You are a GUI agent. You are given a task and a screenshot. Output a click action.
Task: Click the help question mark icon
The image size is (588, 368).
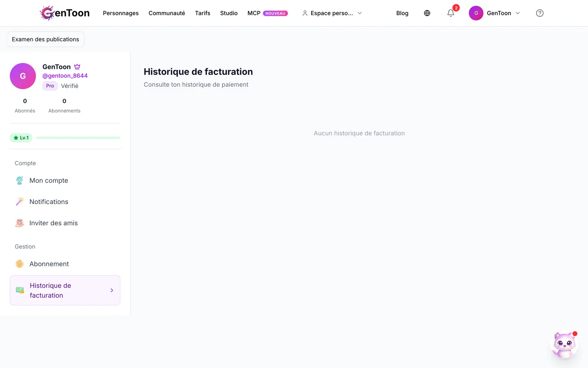point(540,13)
